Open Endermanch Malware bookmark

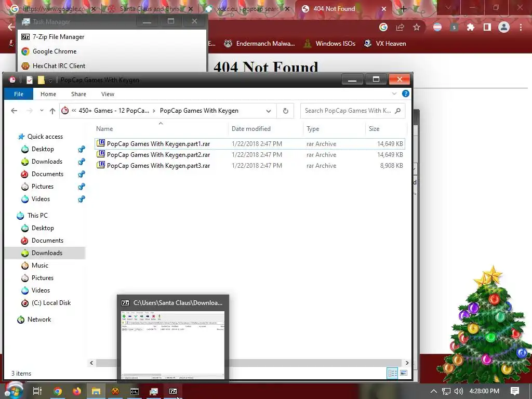coord(260,44)
